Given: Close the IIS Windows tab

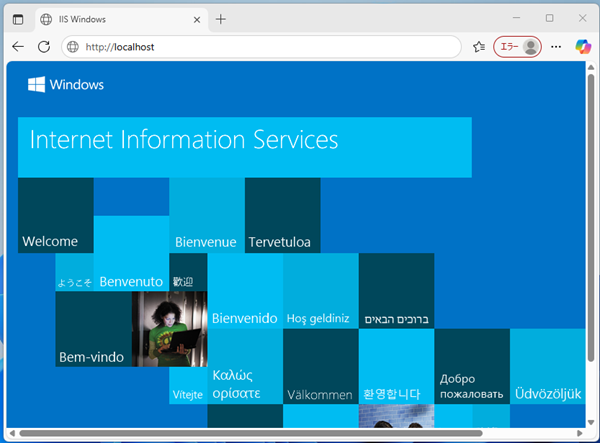Looking at the screenshot, I should tap(197, 20).
